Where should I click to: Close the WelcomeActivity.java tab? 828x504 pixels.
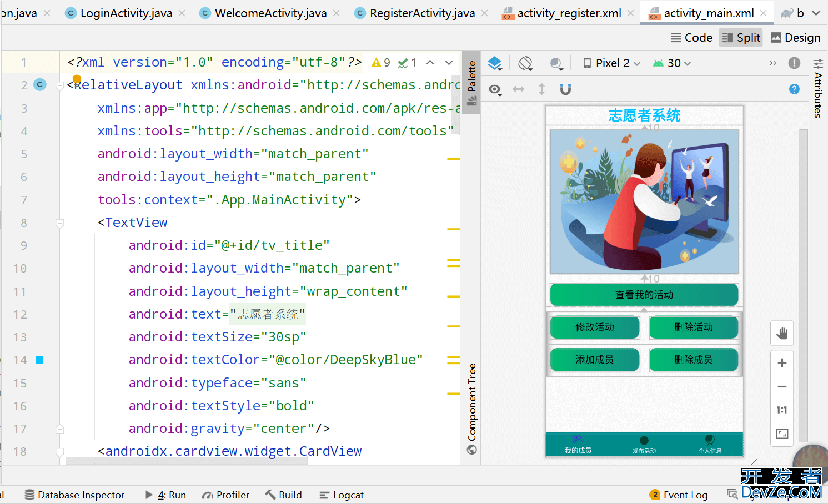[337, 13]
